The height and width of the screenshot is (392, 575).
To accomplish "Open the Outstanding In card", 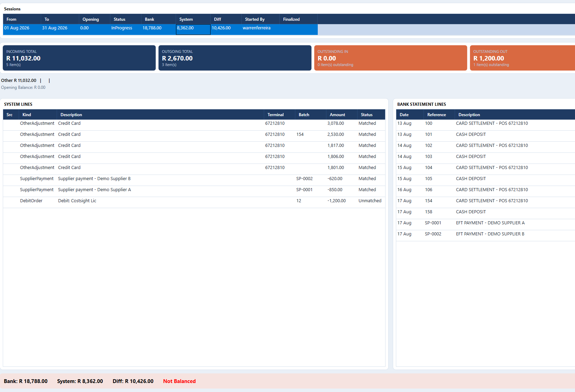I will click(390, 58).
